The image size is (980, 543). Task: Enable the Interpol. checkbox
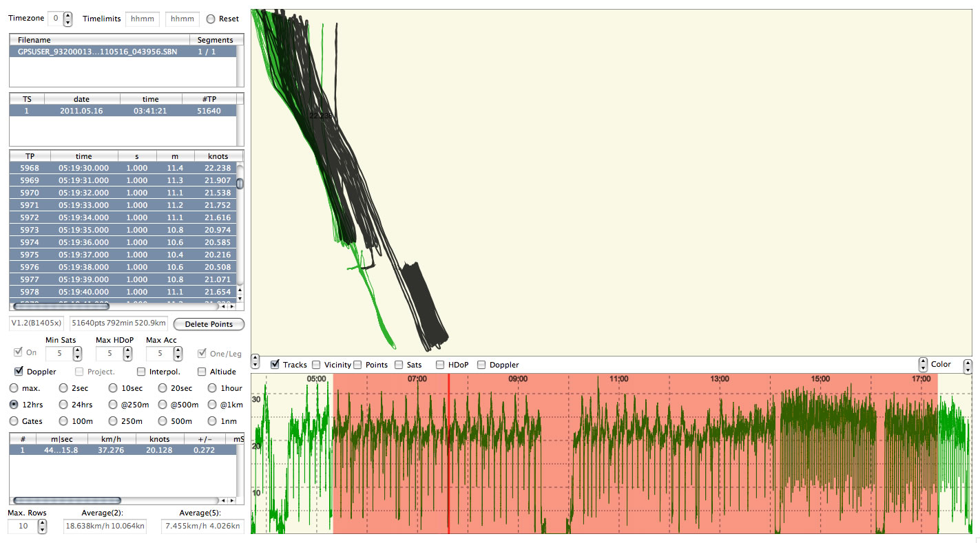click(141, 372)
